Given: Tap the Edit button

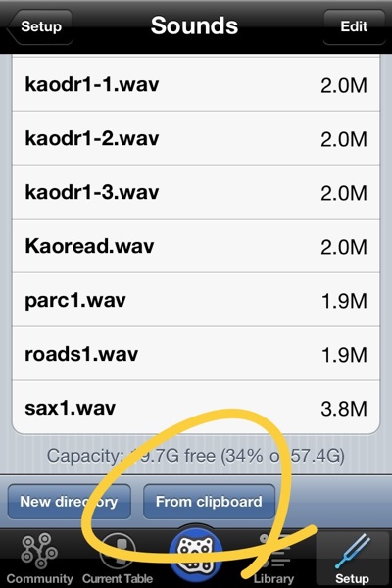Looking at the screenshot, I should coord(354,26).
